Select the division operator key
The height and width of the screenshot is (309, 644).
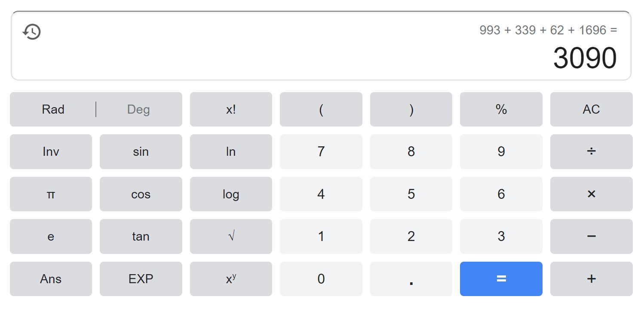coord(591,151)
